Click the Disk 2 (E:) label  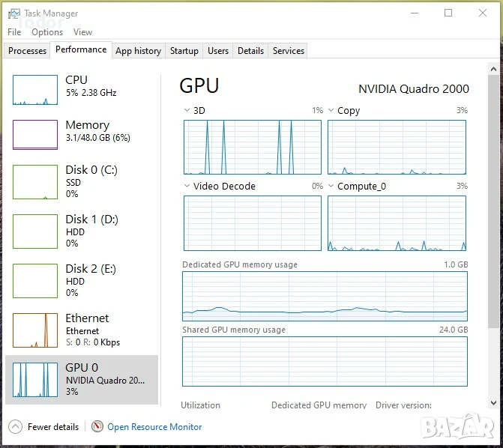click(91, 269)
